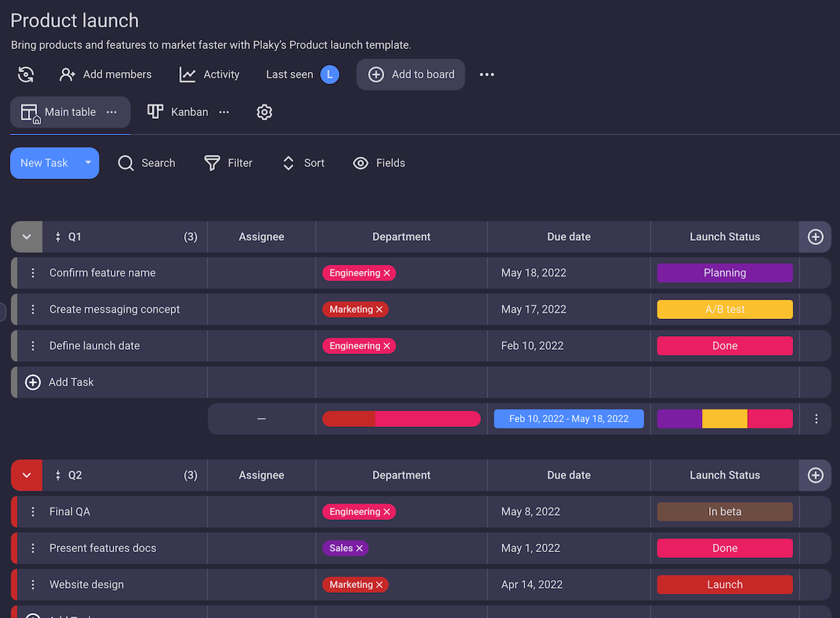The height and width of the screenshot is (618, 840).
Task: Open the Sort options
Action: click(x=303, y=163)
